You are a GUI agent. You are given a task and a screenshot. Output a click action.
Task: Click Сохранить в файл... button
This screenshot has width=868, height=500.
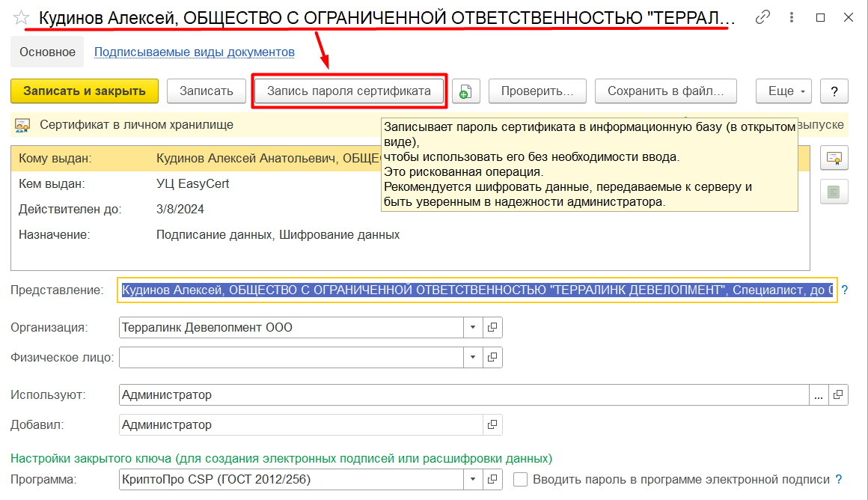point(666,91)
